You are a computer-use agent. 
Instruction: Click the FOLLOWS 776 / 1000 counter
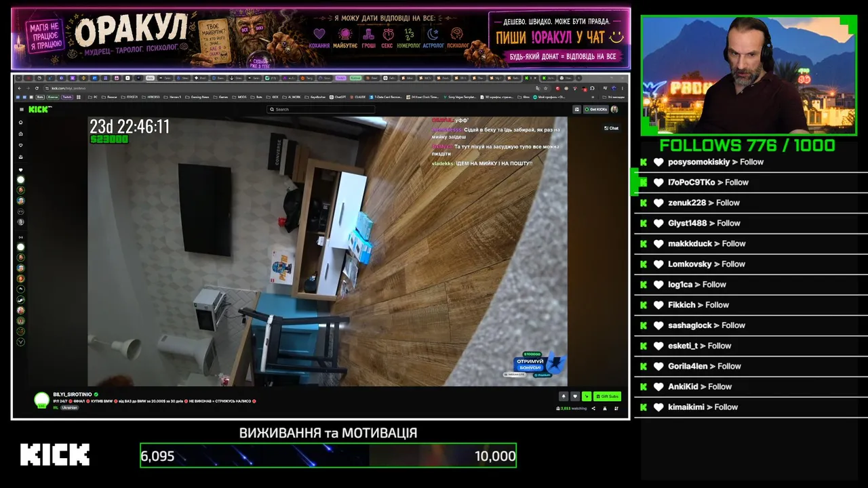(x=747, y=145)
